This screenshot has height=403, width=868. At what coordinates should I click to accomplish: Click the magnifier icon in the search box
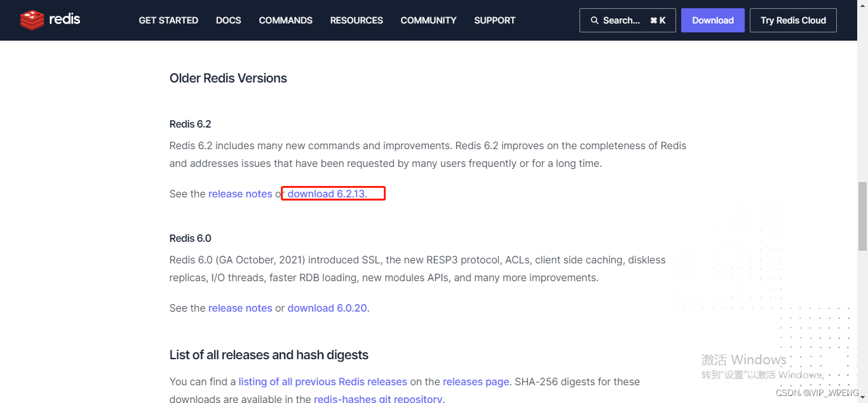(x=593, y=20)
